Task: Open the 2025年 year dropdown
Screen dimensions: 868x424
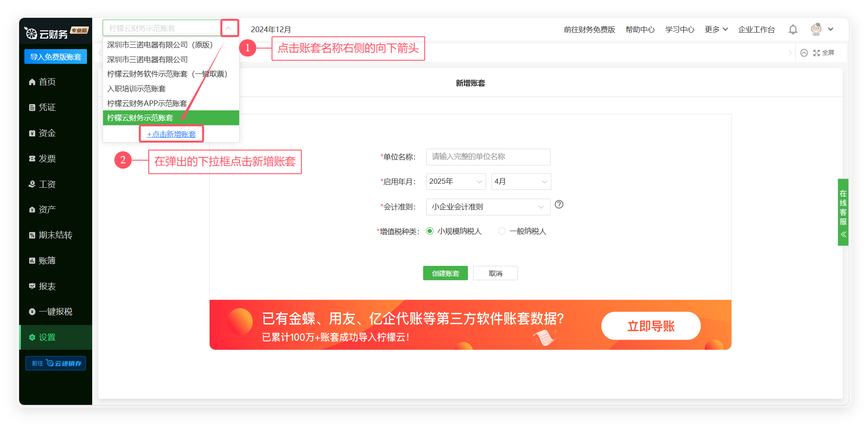Action: 455,182
